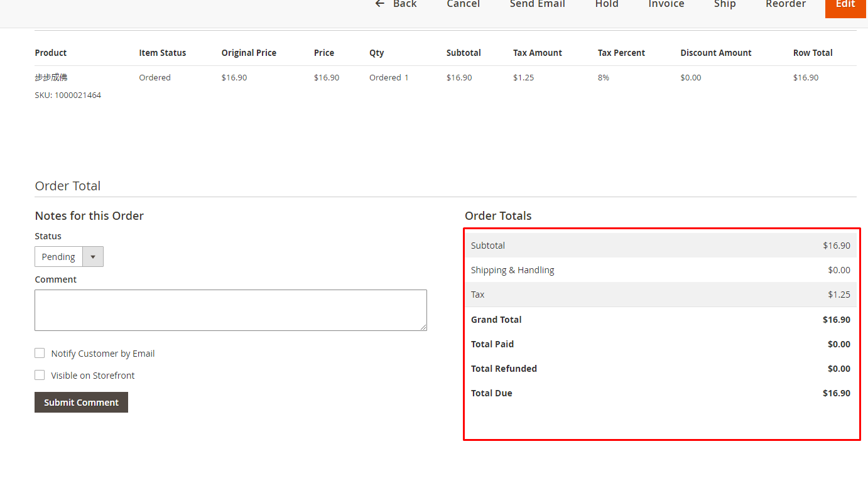Enable Visible on Storefront
The height and width of the screenshot is (488, 868).
click(40, 375)
